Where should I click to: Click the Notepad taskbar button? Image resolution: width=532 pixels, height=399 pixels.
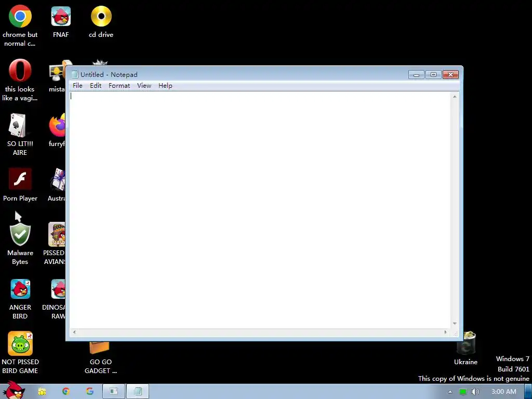138,391
